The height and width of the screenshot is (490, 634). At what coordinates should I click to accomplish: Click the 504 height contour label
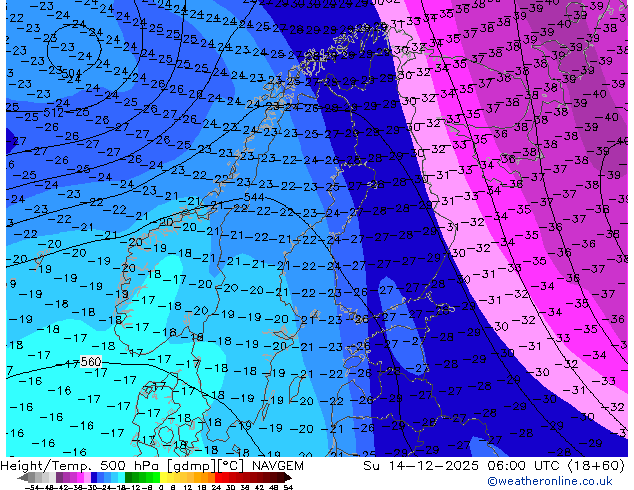pyautogui.click(x=71, y=74)
